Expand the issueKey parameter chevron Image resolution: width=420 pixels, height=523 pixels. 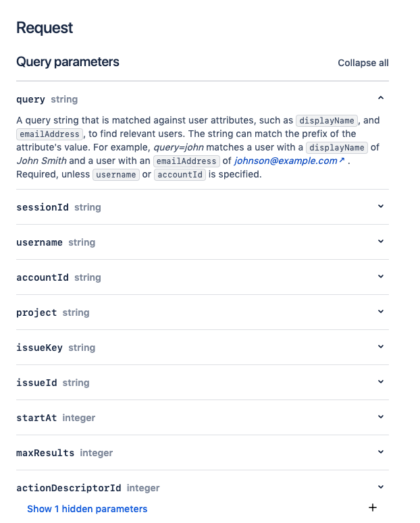pyautogui.click(x=381, y=347)
